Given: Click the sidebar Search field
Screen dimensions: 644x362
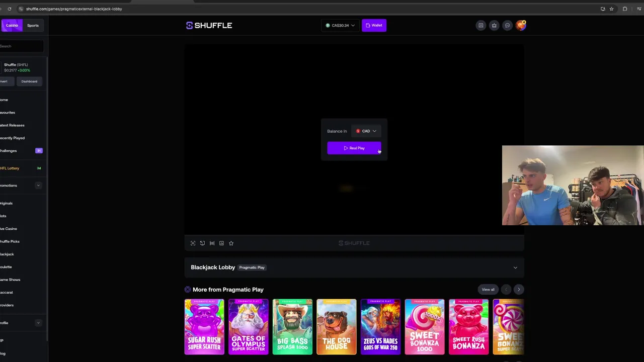Looking at the screenshot, I should coord(21,46).
